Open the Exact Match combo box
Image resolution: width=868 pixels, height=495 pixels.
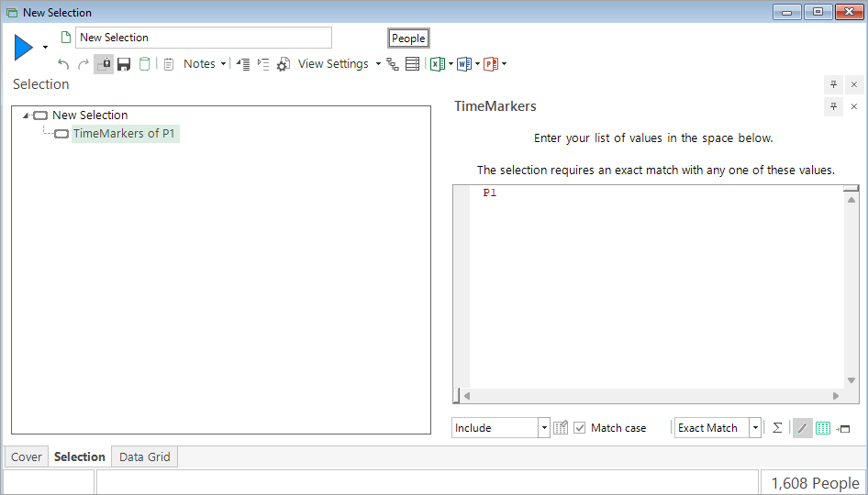[x=718, y=428]
